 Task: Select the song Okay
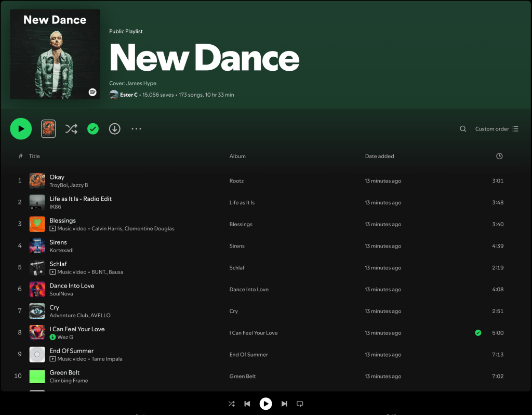point(57,177)
